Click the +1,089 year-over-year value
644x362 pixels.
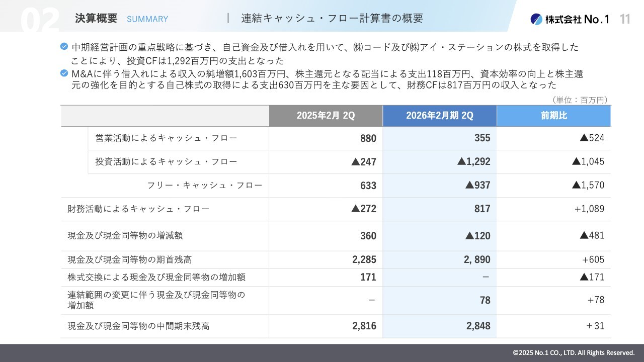589,209
